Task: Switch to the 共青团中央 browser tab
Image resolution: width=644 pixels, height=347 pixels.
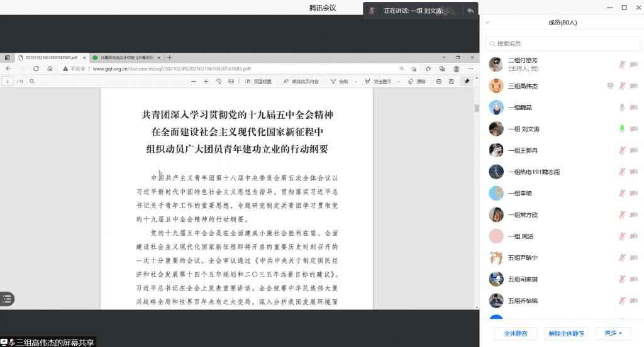Action: tap(126, 57)
